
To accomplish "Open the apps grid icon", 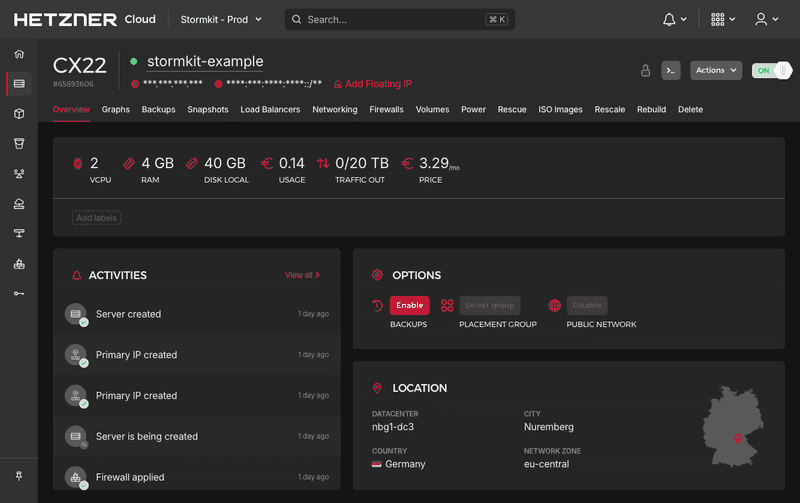I will click(x=717, y=19).
